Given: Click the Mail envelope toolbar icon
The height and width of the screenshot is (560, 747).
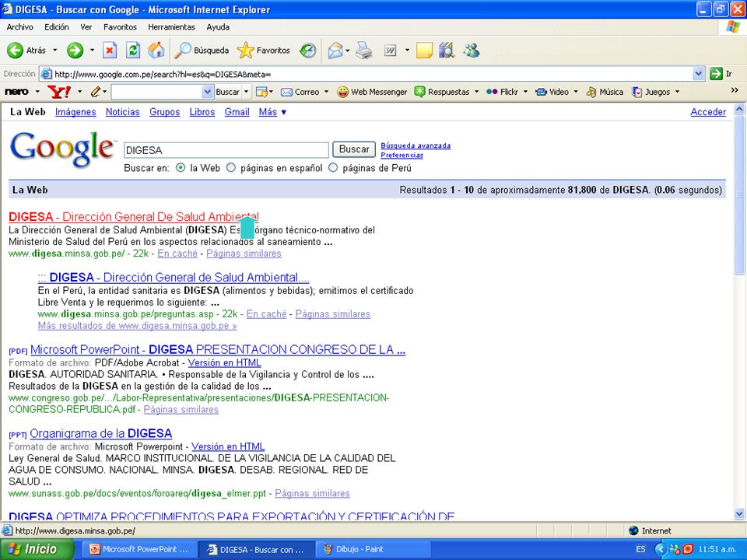Looking at the screenshot, I should pyautogui.click(x=335, y=50).
